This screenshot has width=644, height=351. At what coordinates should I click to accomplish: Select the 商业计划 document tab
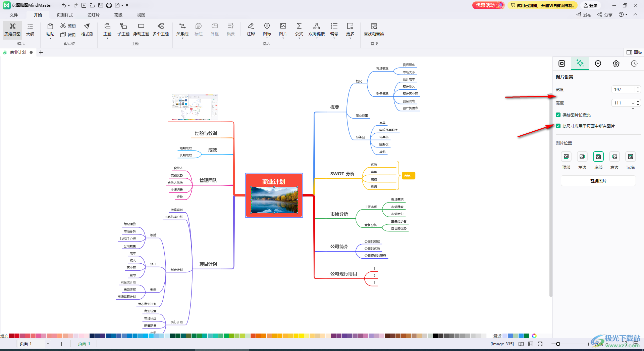tap(18, 52)
